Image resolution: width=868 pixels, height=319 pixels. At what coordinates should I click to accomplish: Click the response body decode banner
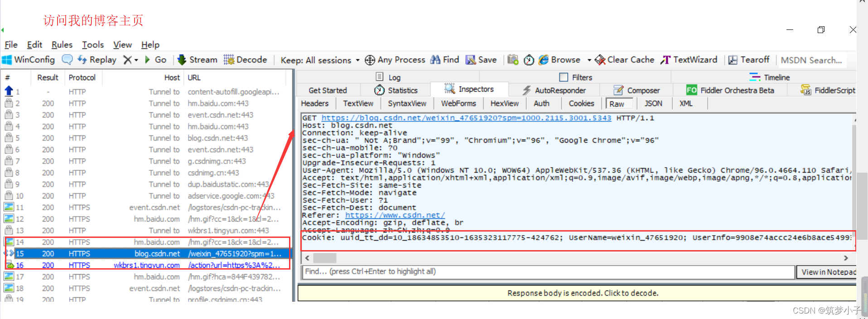(577, 293)
